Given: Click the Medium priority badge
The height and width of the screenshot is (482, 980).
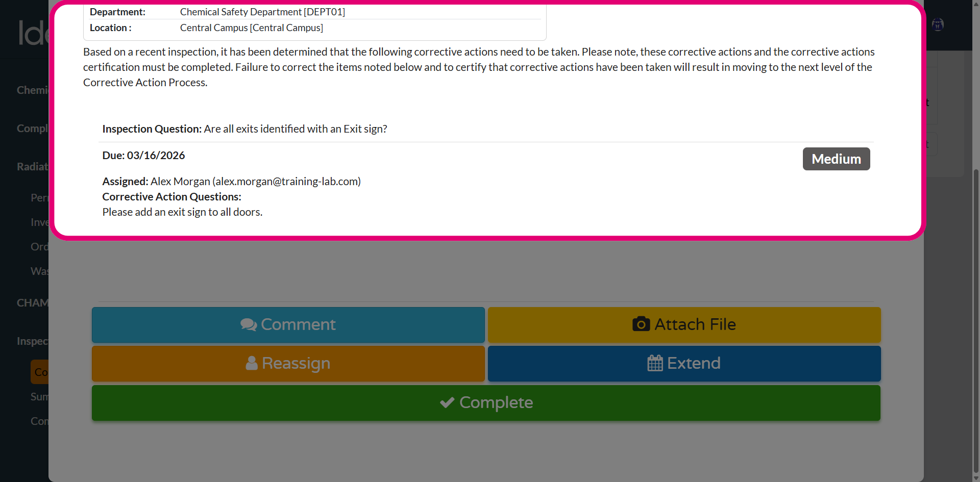Looking at the screenshot, I should [836, 159].
